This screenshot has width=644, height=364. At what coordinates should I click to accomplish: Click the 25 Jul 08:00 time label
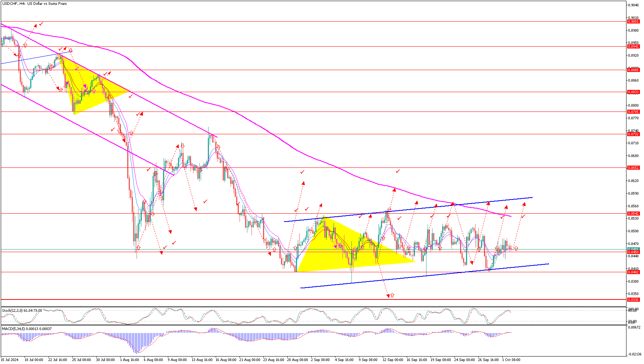point(82,360)
